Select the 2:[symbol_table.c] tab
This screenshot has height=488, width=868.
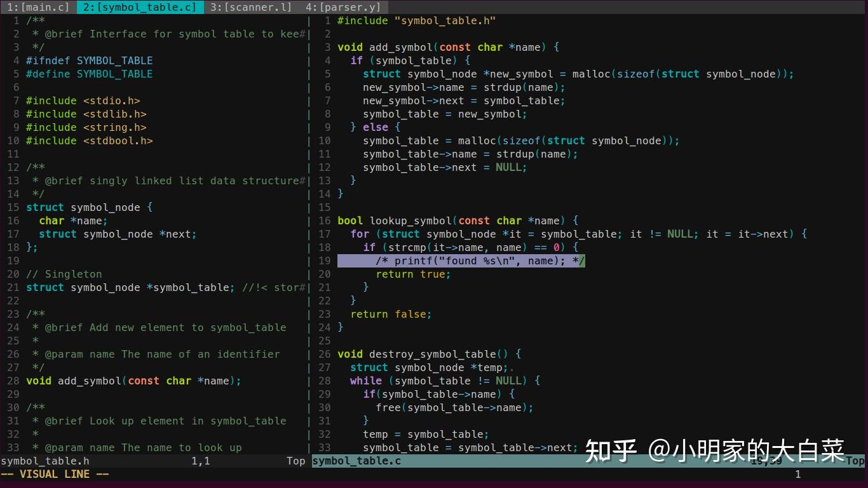tap(140, 7)
